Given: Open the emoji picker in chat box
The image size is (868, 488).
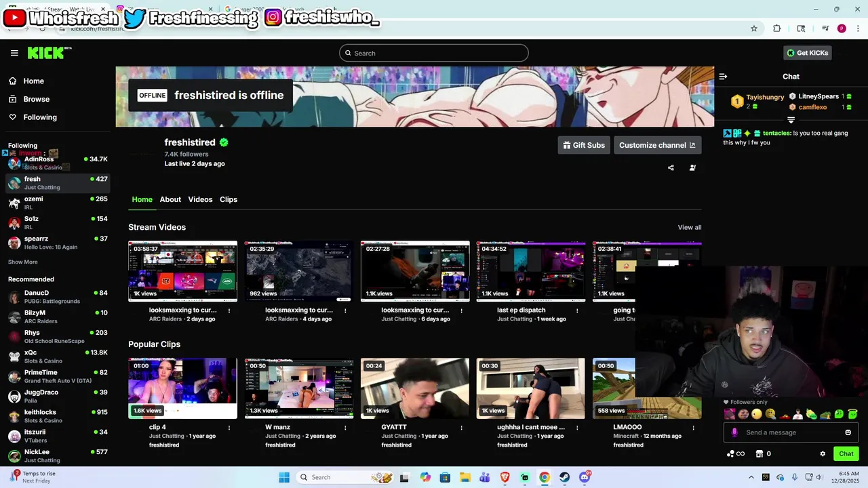Looking at the screenshot, I should click(848, 432).
